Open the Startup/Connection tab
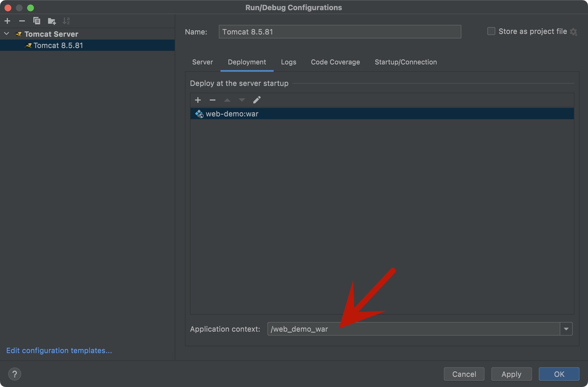Image resolution: width=588 pixels, height=387 pixels. pyautogui.click(x=406, y=62)
